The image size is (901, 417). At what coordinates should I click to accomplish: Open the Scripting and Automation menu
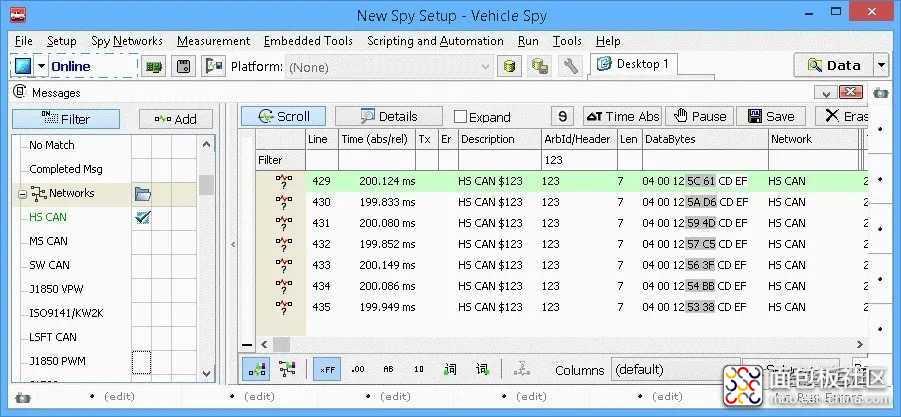point(435,41)
